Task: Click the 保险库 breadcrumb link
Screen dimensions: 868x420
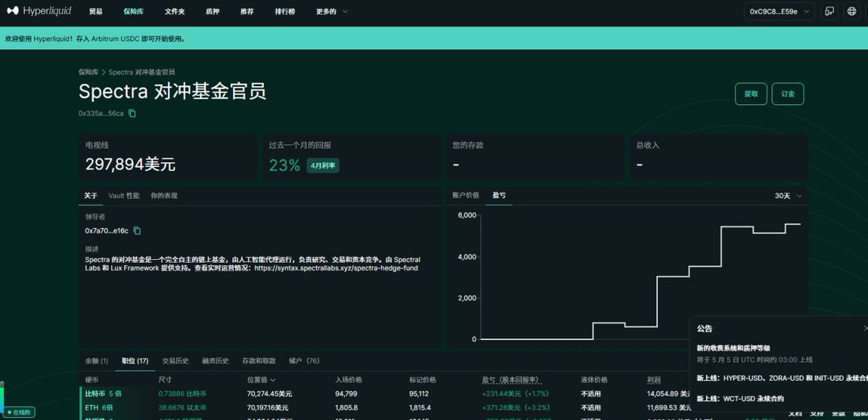Action: (88, 72)
